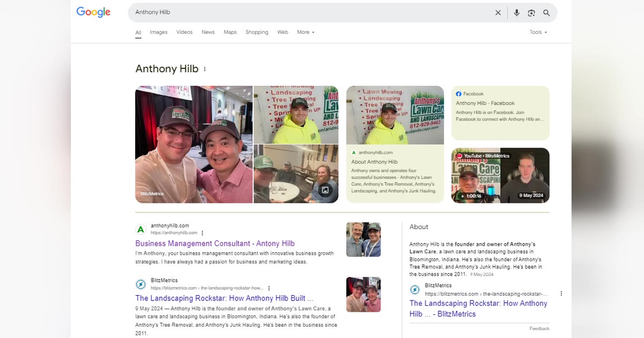This screenshot has width=644, height=338.
Task: Open the BlitzMetrics selfie photo of two men
Action: pos(194,144)
